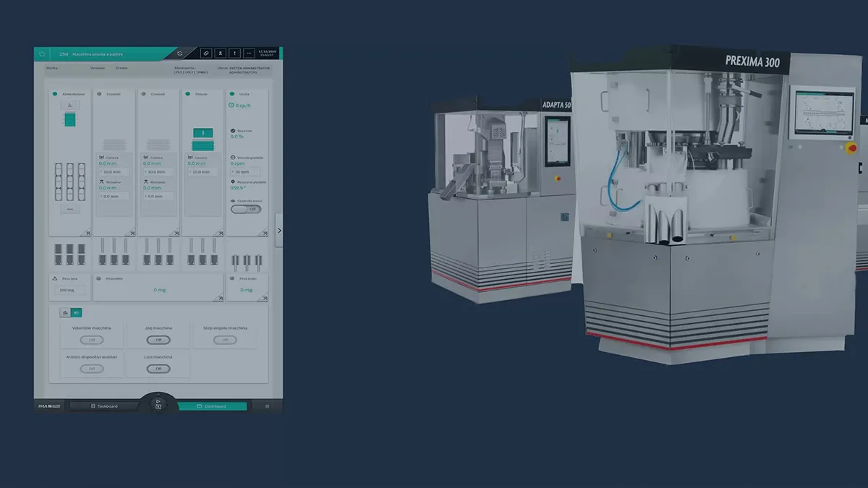Toggle the Jog macchina switch

point(158,340)
